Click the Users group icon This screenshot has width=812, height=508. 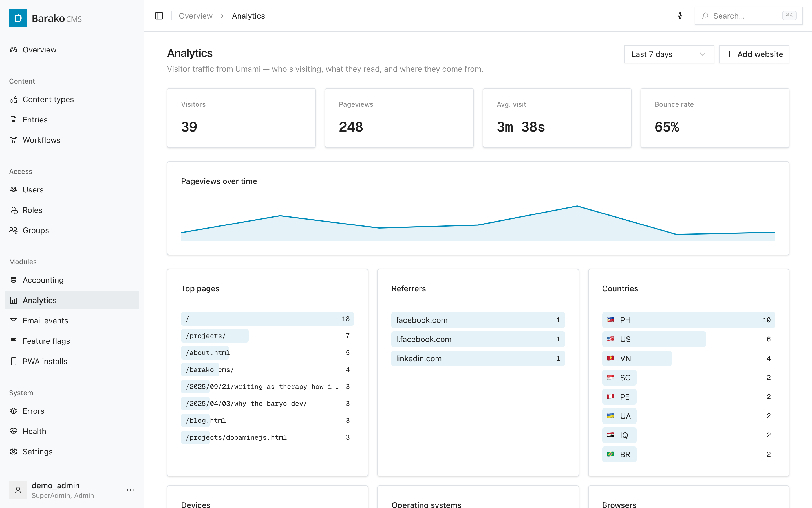[14, 190]
